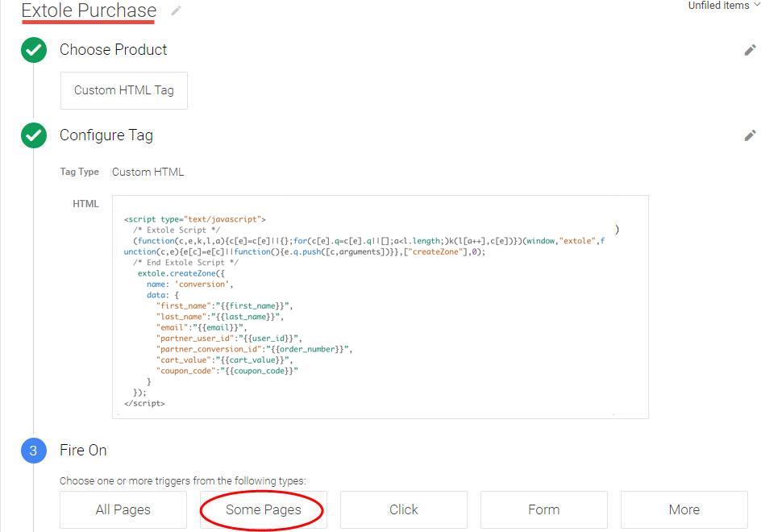Viewport: 782px width, 532px height.
Task: Choose the Click trigger type
Action: click(404, 509)
